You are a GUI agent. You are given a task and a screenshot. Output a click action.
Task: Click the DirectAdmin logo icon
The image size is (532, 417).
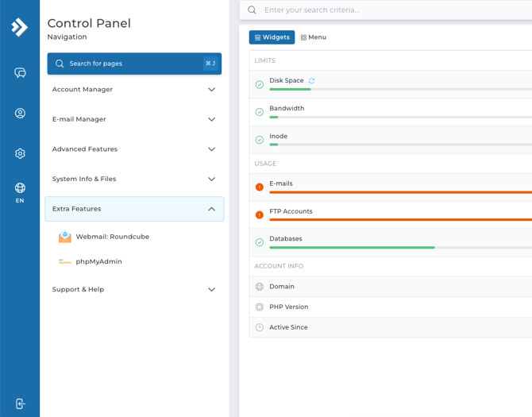pos(19,27)
